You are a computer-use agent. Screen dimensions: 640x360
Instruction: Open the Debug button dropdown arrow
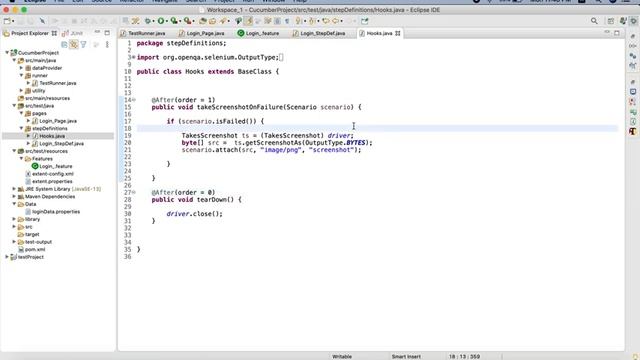(x=153, y=21)
